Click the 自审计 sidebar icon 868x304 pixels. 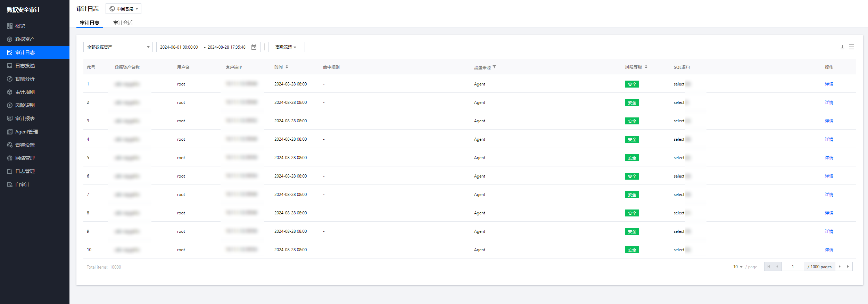tap(10, 184)
